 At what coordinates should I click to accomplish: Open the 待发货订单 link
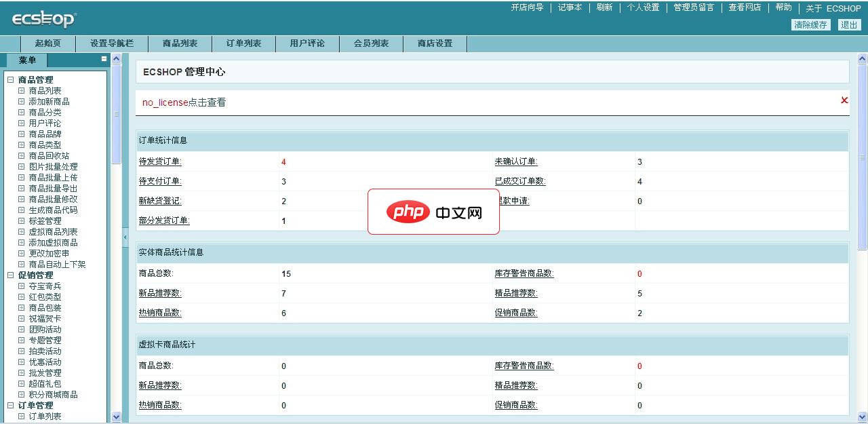click(159, 161)
